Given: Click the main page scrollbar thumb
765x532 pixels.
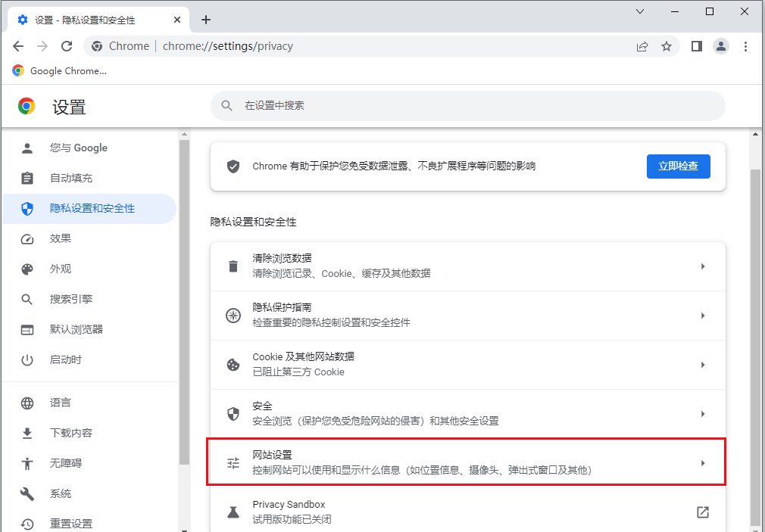Looking at the screenshot, I should 755,349.
